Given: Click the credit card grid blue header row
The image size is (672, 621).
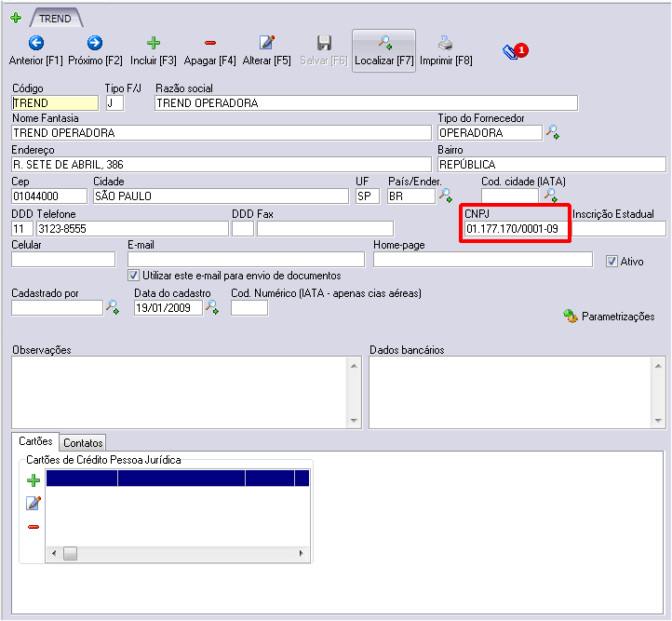Looking at the screenshot, I should pyautogui.click(x=178, y=479).
